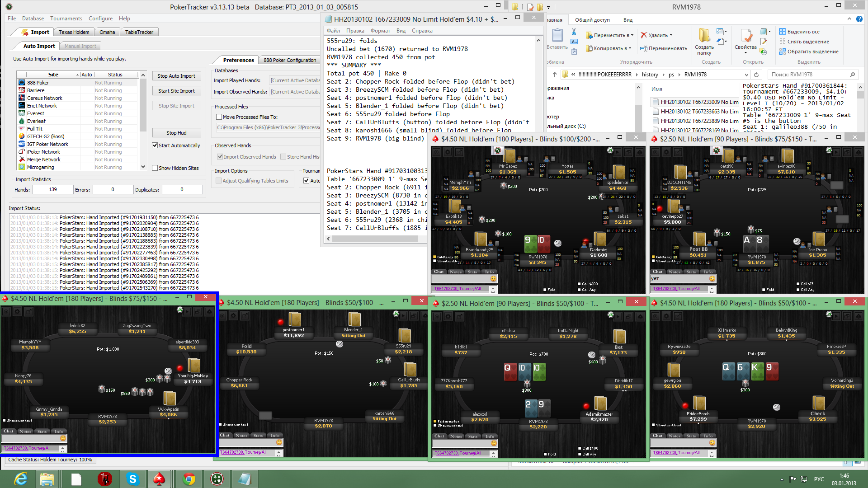Click smiley icon in $2.50 $75/$150 chat
The height and width of the screenshot is (488, 868).
coord(712,279)
